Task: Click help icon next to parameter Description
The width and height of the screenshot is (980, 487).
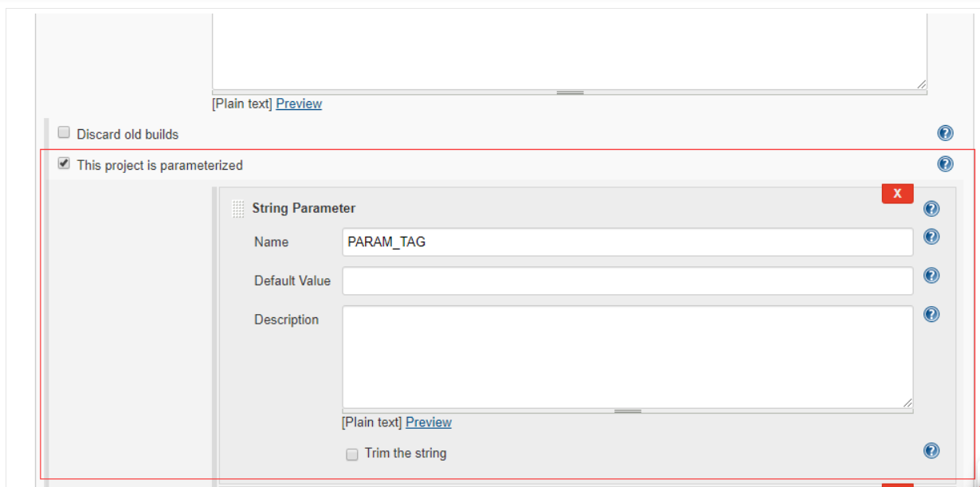Action: click(931, 314)
